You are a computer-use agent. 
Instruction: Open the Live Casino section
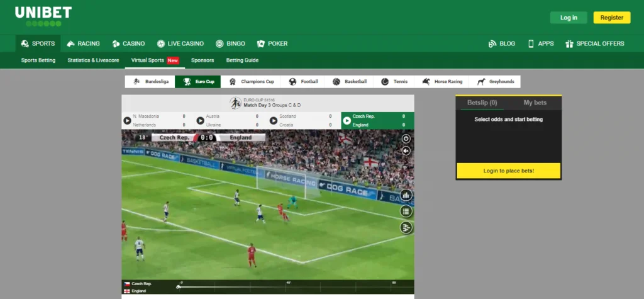click(x=180, y=43)
